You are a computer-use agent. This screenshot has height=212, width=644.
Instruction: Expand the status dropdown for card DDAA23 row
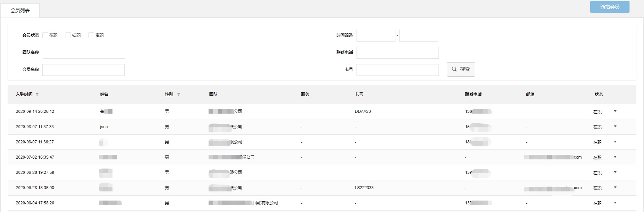pos(615,111)
